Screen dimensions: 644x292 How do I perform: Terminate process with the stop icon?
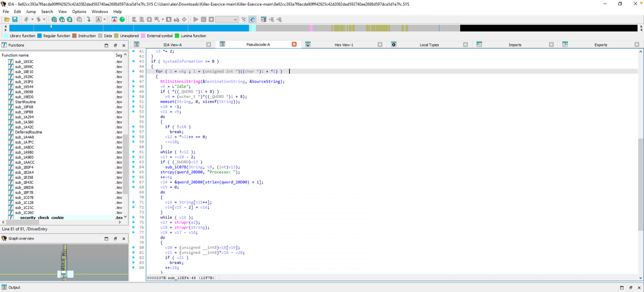tap(211, 19)
